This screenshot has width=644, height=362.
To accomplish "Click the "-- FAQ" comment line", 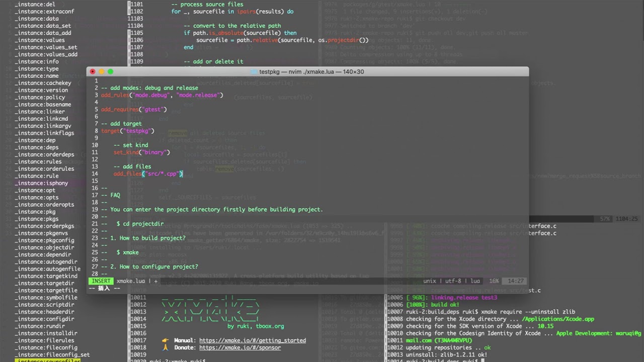I will point(111,195).
